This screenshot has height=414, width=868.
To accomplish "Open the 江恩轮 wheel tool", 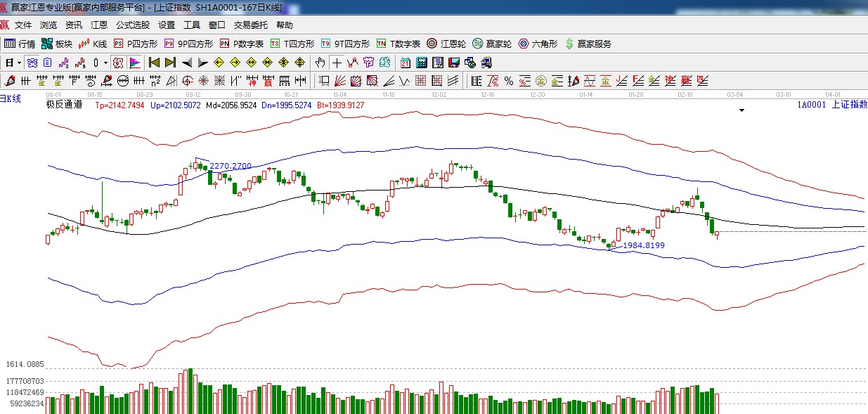I will [x=446, y=44].
